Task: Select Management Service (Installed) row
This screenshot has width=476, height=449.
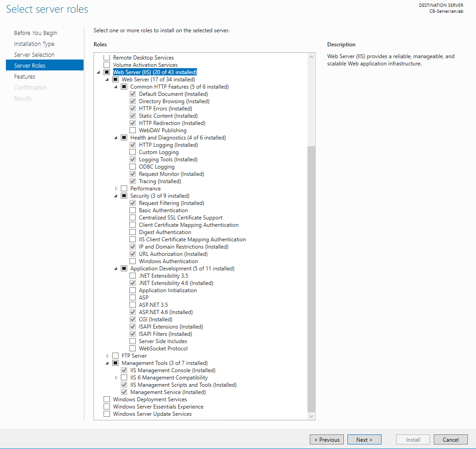Action: pyautogui.click(x=168, y=392)
